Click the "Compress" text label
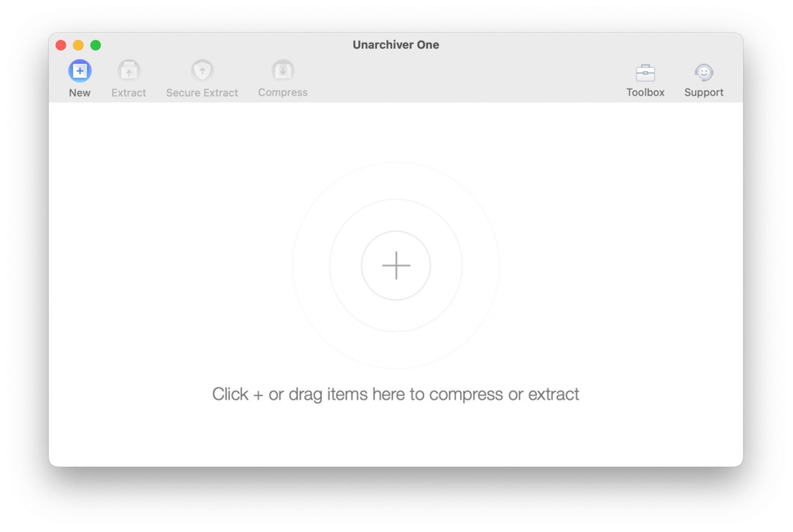Viewport: 793px width, 532px height. [283, 92]
